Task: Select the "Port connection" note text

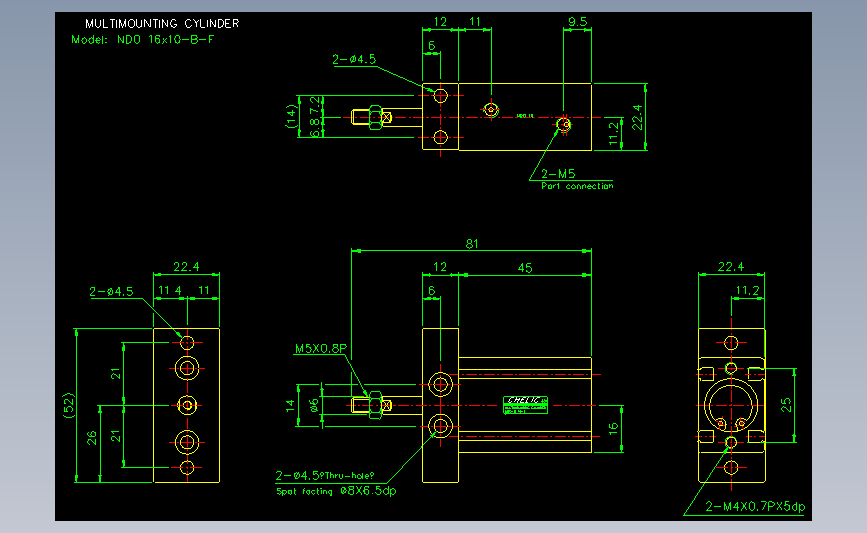Action: coord(577,186)
